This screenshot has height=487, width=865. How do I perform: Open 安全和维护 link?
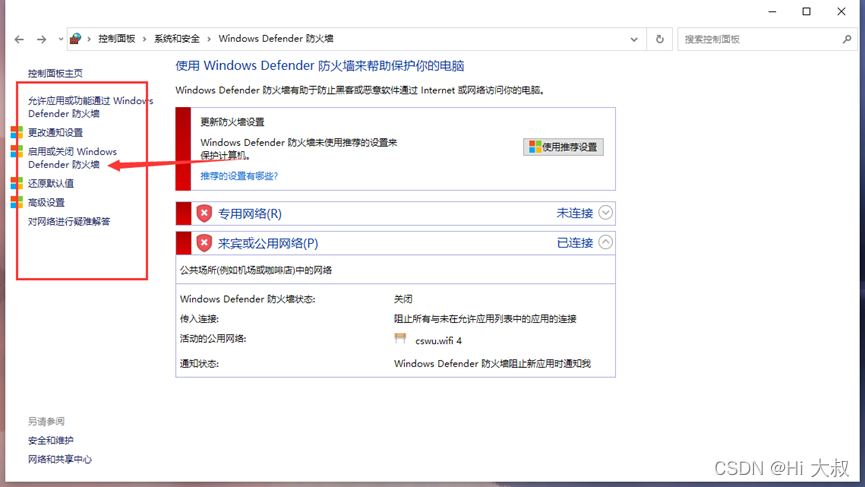click(50, 440)
